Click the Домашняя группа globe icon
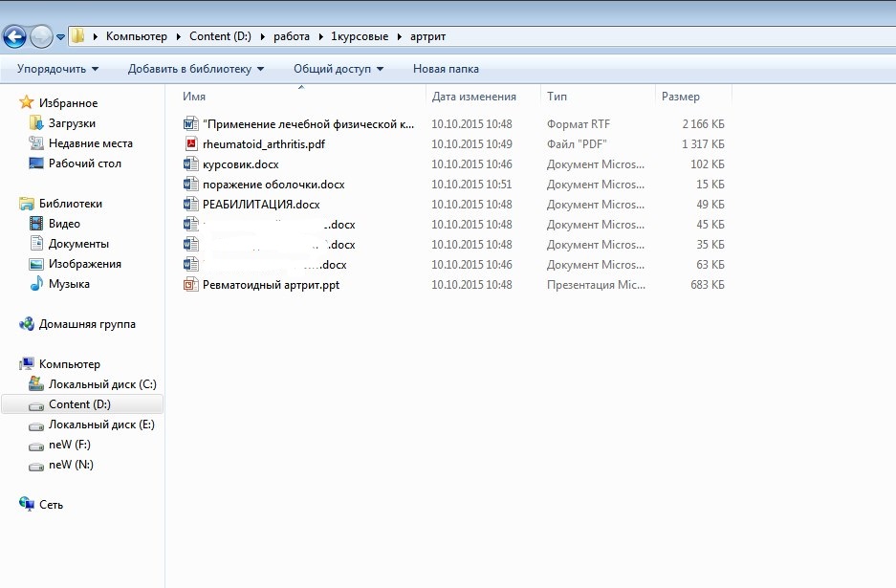This screenshot has width=896, height=588. [x=26, y=324]
